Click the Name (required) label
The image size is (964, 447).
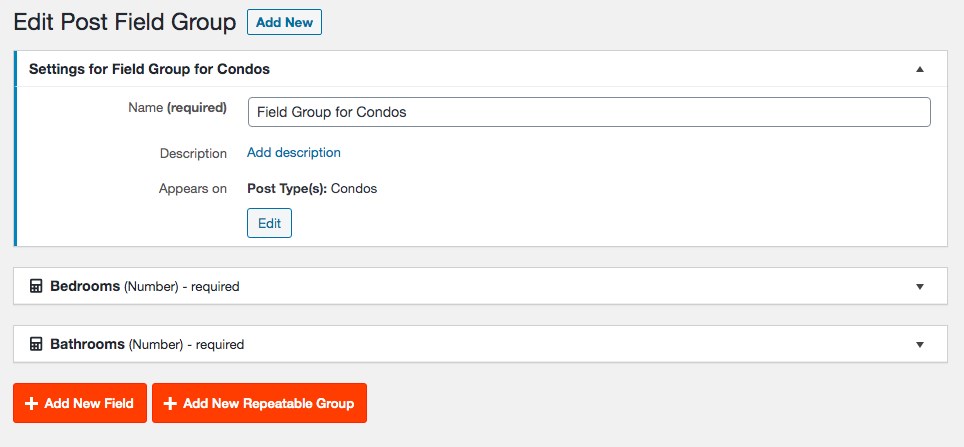tap(178, 108)
